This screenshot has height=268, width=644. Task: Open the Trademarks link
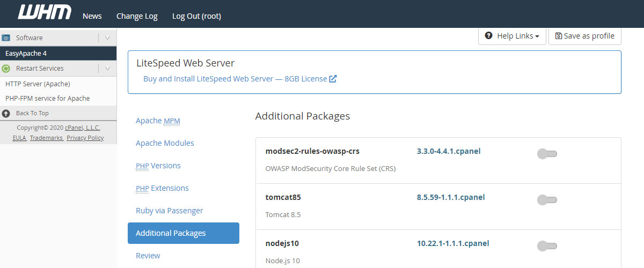coord(46,138)
